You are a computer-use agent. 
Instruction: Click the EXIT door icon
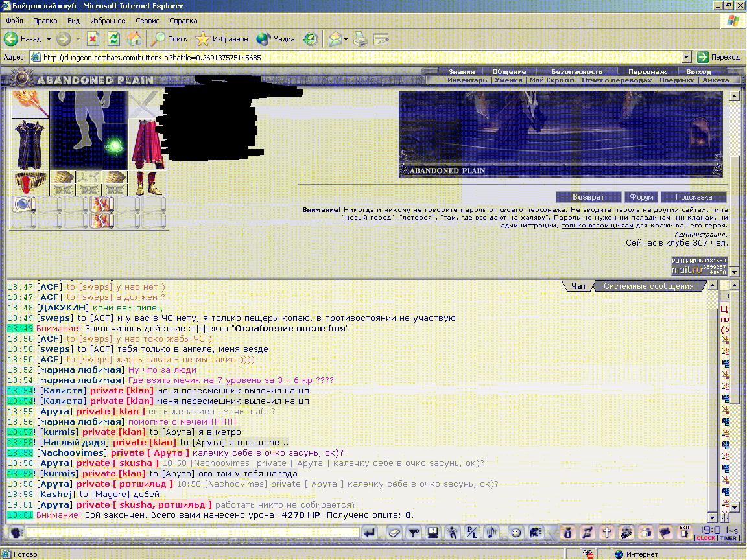[x=685, y=532]
